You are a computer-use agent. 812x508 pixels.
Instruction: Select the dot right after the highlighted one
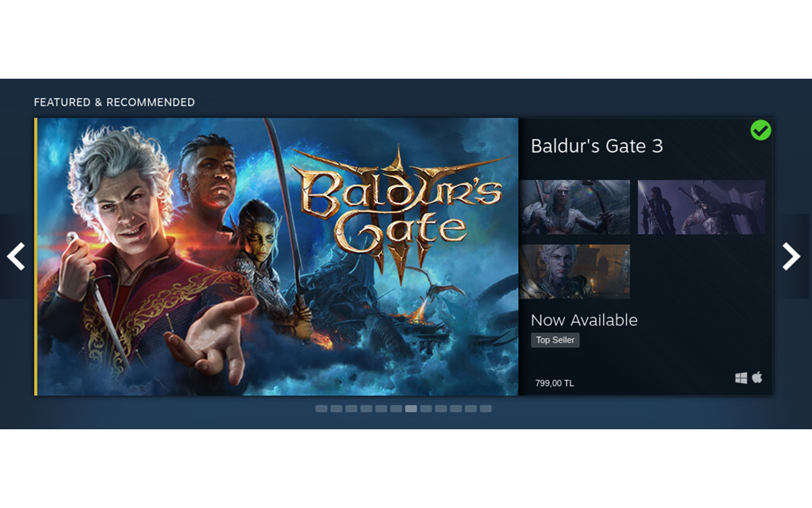[426, 408]
